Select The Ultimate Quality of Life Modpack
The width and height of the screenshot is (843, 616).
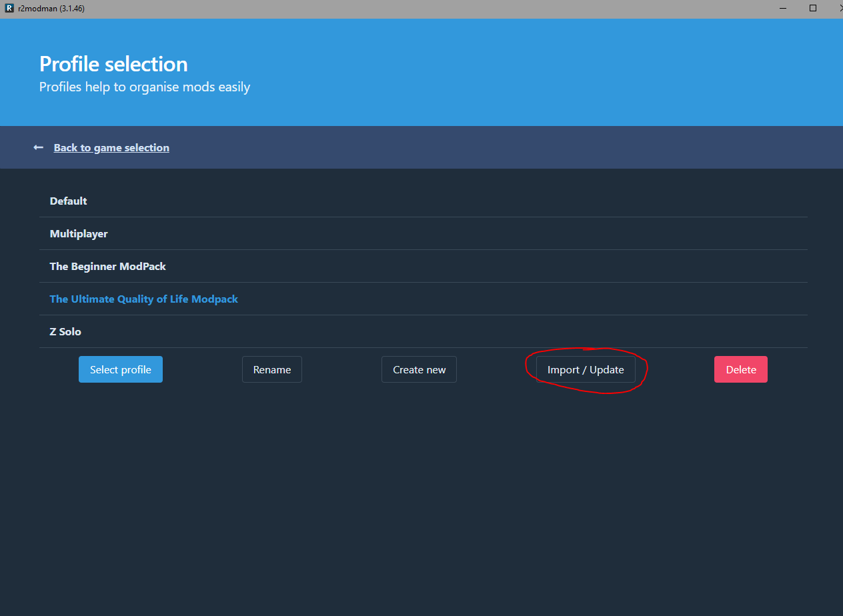(x=423, y=299)
